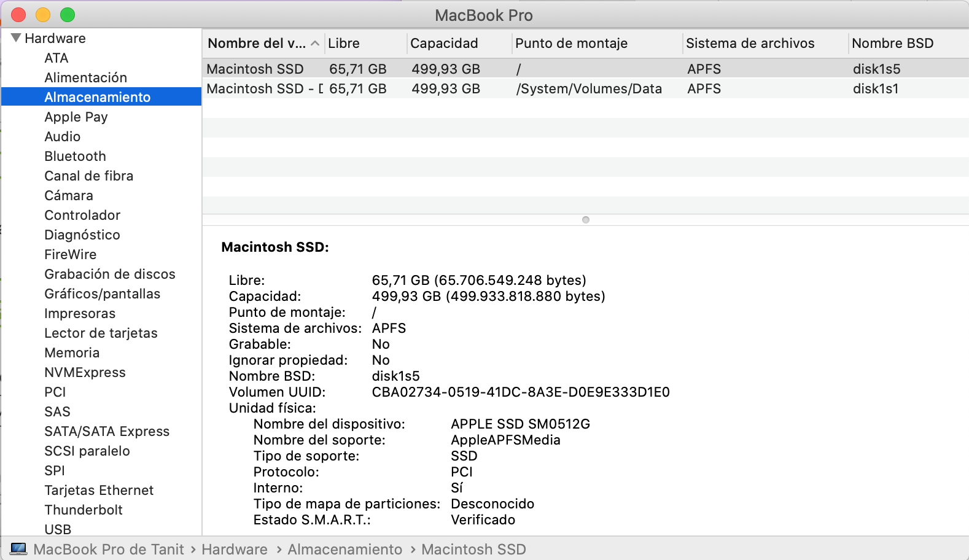
Task: Show Tarjetas Ethernet information
Action: click(99, 490)
